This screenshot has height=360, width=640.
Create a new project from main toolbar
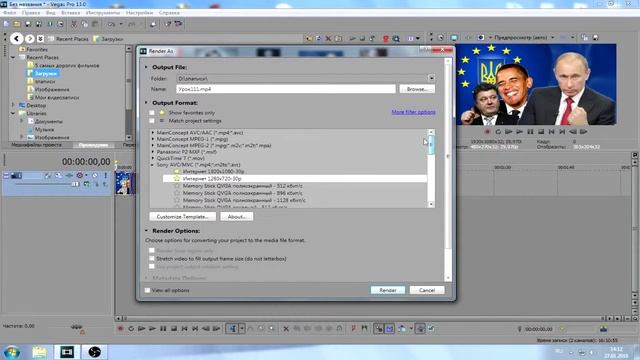(x=6, y=24)
